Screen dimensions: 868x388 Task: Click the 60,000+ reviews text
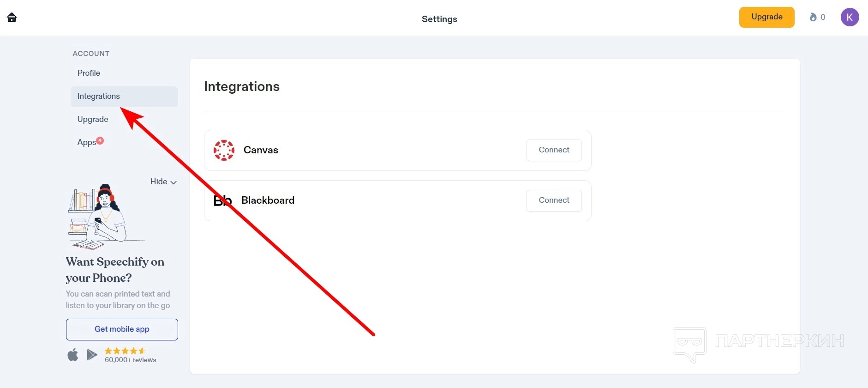(131, 360)
